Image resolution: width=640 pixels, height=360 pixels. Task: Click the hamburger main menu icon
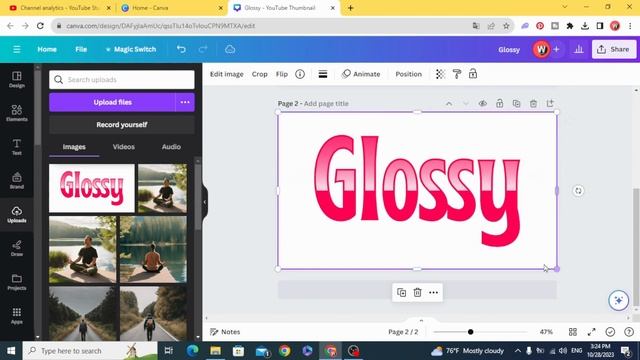point(16,49)
